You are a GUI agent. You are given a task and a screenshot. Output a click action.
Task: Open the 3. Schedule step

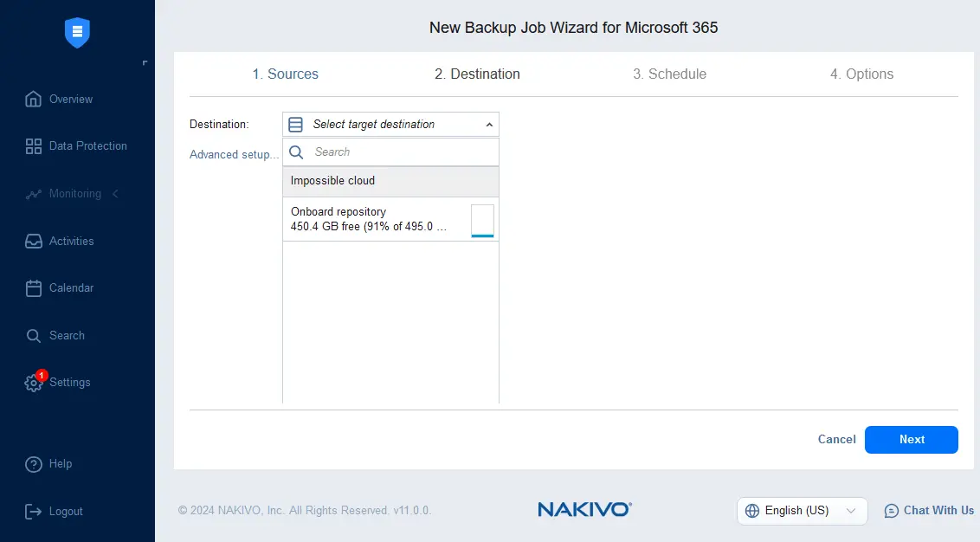[x=669, y=74]
